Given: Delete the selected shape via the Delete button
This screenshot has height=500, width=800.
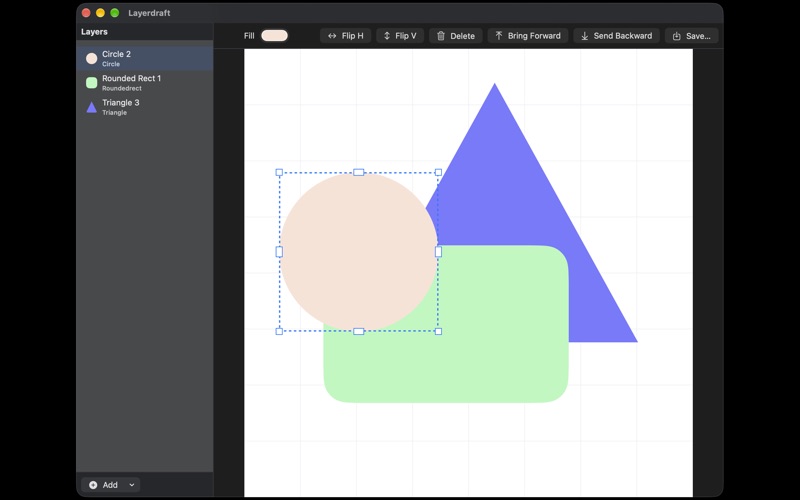Looking at the screenshot, I should [456, 36].
